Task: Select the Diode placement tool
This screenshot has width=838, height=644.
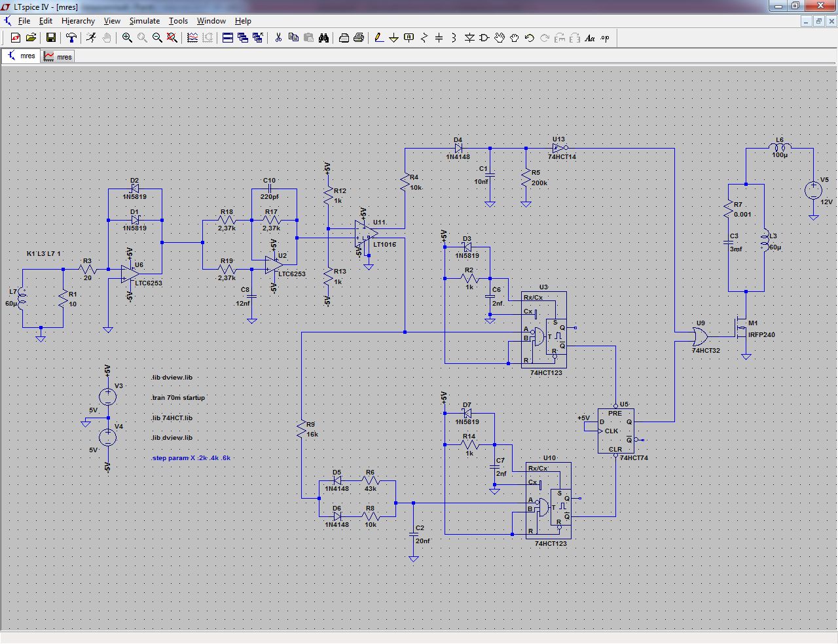Action: 469,38
